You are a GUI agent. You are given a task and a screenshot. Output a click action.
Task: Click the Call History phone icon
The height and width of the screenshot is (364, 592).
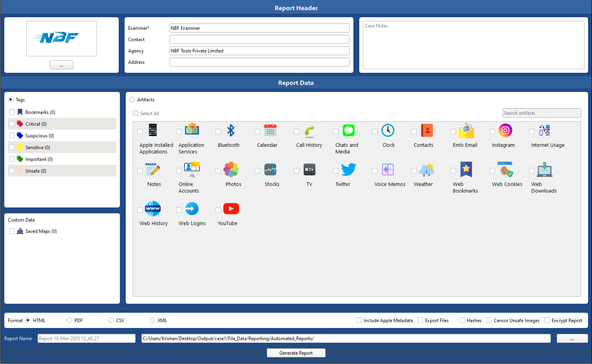coord(309,130)
